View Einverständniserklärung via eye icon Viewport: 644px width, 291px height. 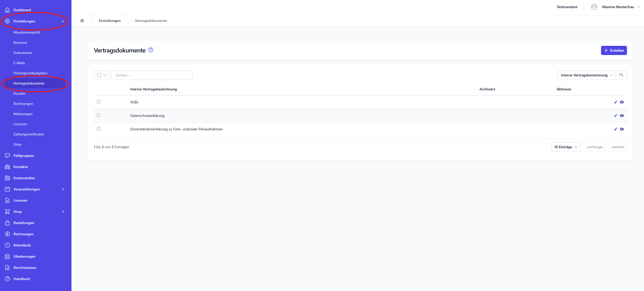[x=622, y=129]
